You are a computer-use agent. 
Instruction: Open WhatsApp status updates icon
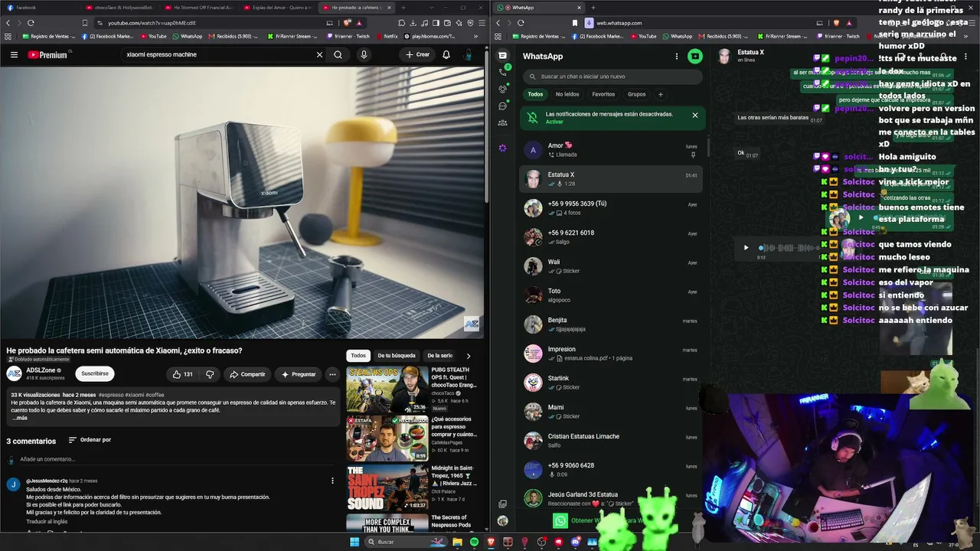[x=502, y=89]
